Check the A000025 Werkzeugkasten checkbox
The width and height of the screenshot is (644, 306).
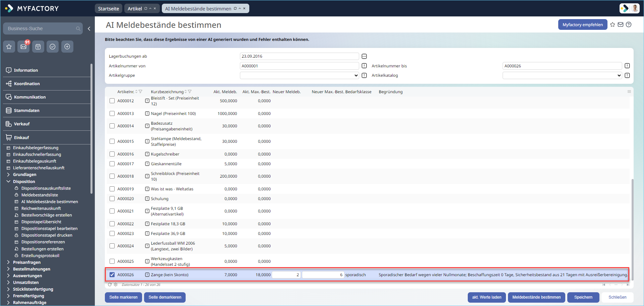112,261
